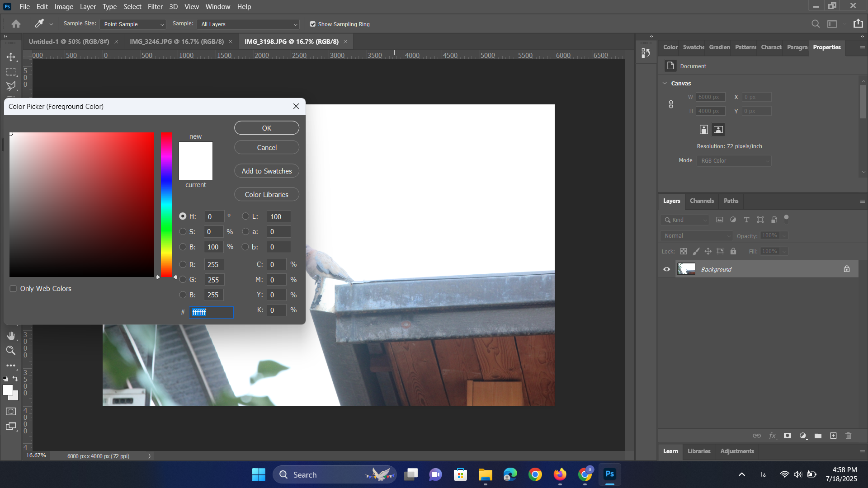Select the Move tool
Viewport: 868px width, 488px height.
pos(11,57)
